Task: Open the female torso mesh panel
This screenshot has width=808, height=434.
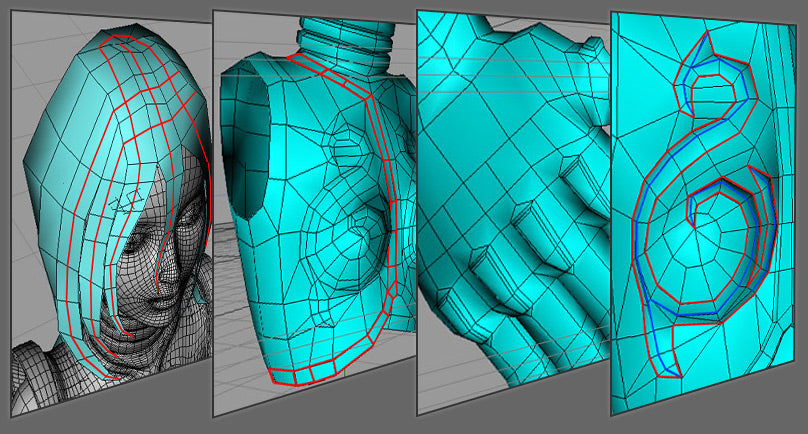Action: [314, 214]
